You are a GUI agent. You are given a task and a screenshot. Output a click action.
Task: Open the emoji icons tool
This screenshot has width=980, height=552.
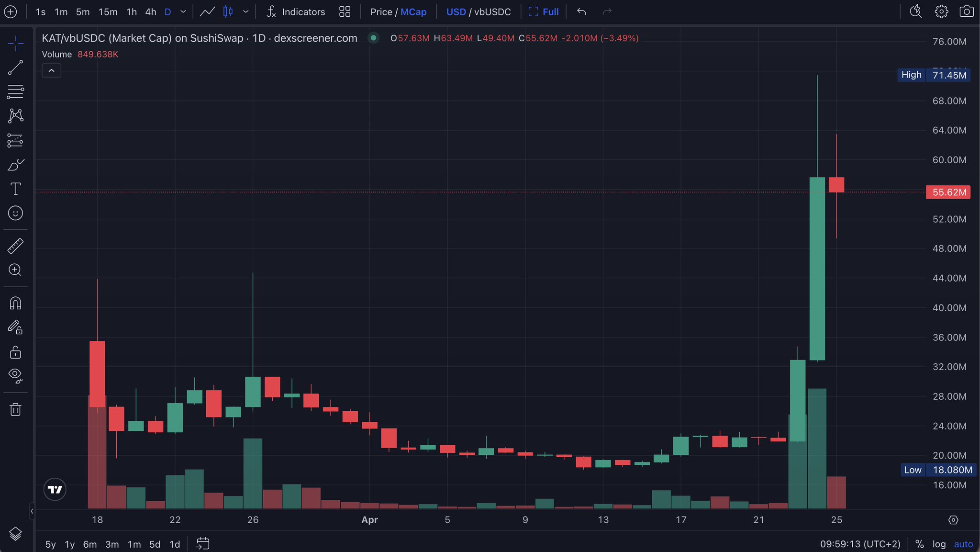pyautogui.click(x=15, y=213)
